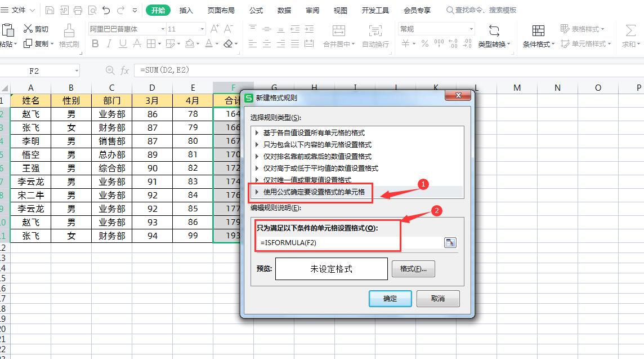
Task: Click Conditional Formatting (条件格式) icon
Action: pos(538,30)
